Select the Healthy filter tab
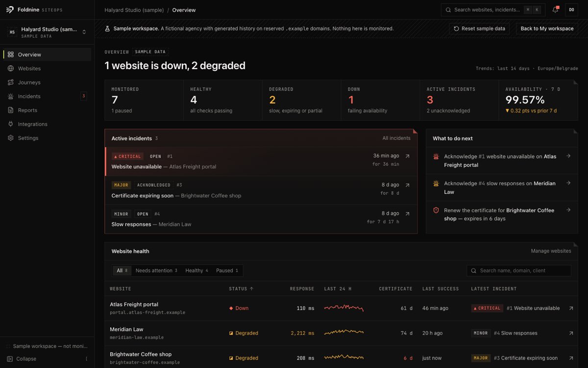This screenshot has height=368, width=588. coord(196,271)
